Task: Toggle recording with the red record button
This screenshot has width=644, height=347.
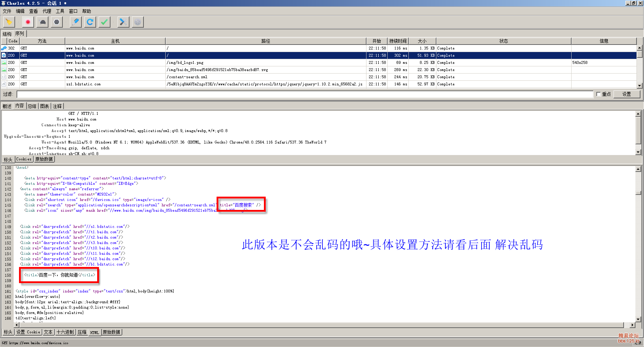Action: coord(28,22)
